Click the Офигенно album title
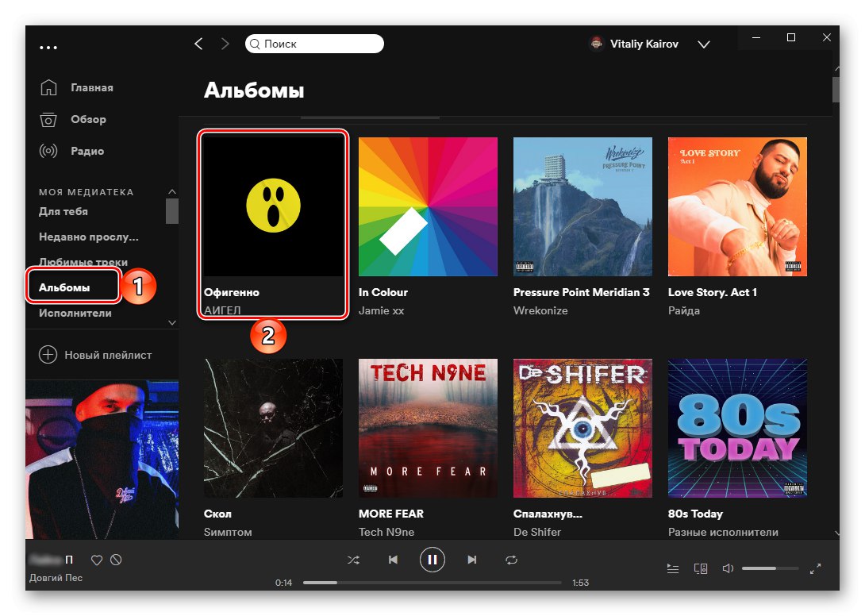865x616 pixels. (232, 293)
